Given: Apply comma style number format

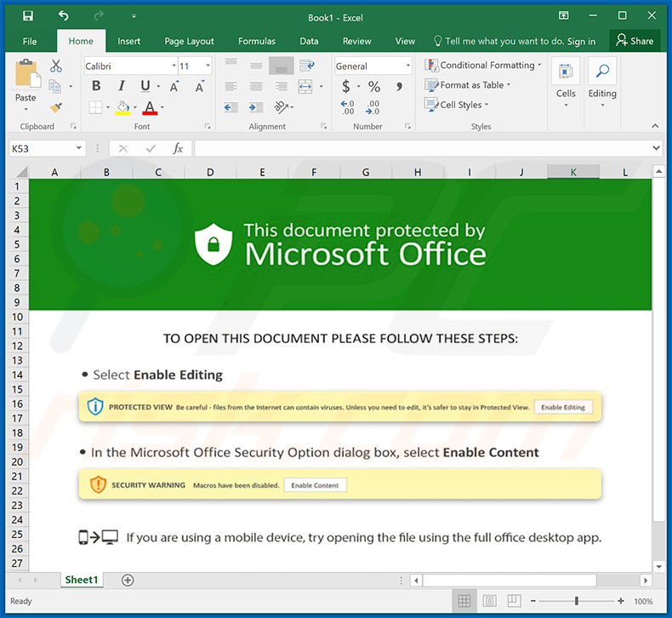Looking at the screenshot, I should click(x=400, y=87).
